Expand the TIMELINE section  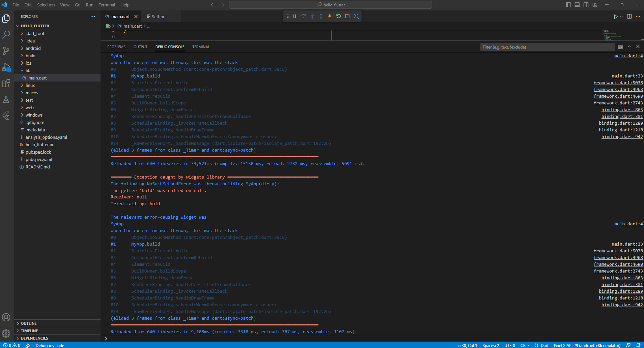coord(57,331)
